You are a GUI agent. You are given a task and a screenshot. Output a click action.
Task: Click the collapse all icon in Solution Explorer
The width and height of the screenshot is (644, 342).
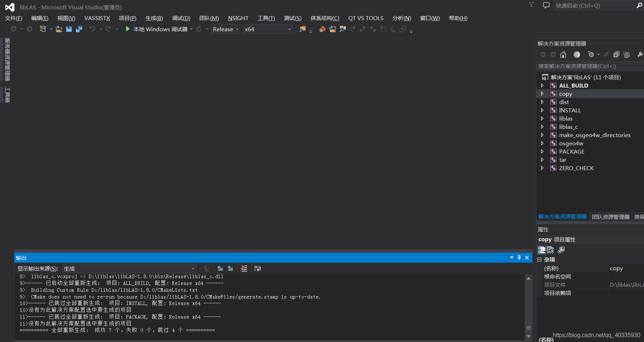point(616,55)
